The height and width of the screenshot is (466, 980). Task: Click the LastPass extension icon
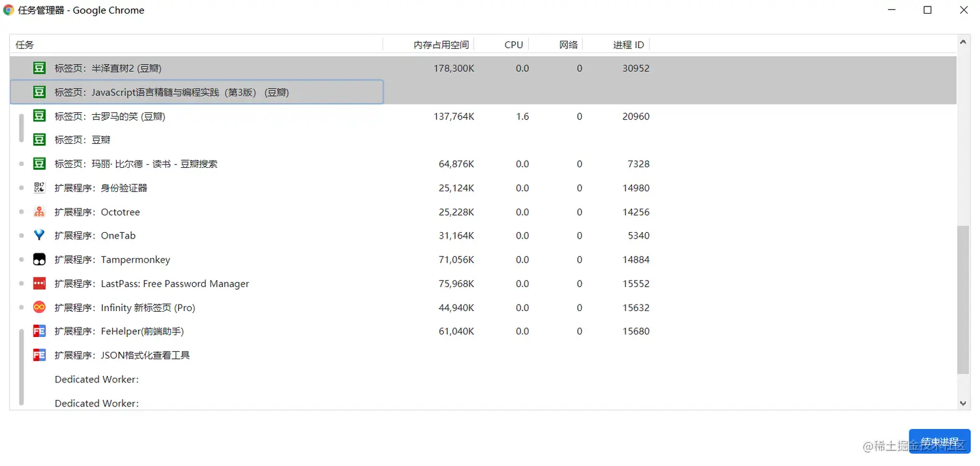[40, 283]
